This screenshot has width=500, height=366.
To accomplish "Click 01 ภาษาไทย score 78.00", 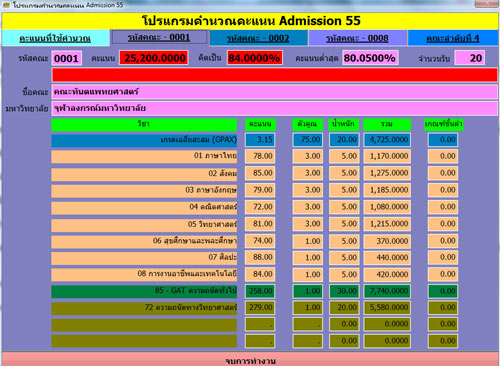I will 260,156.
